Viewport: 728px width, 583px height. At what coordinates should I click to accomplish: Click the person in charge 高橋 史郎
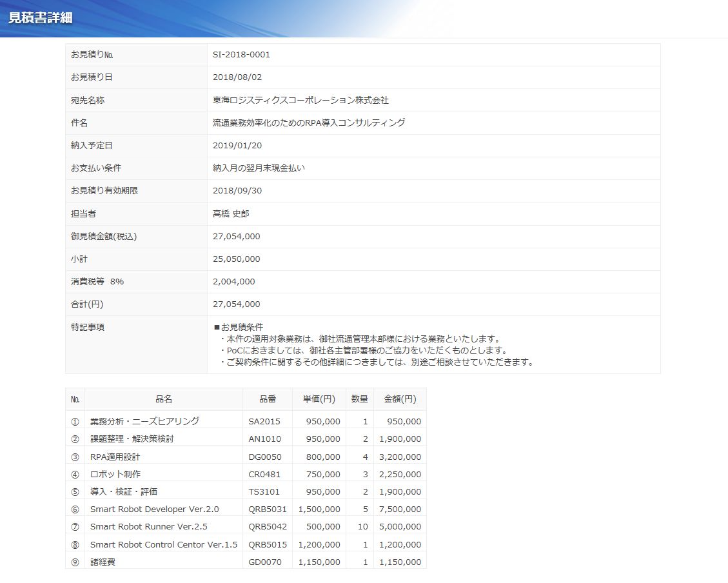pyautogui.click(x=231, y=214)
